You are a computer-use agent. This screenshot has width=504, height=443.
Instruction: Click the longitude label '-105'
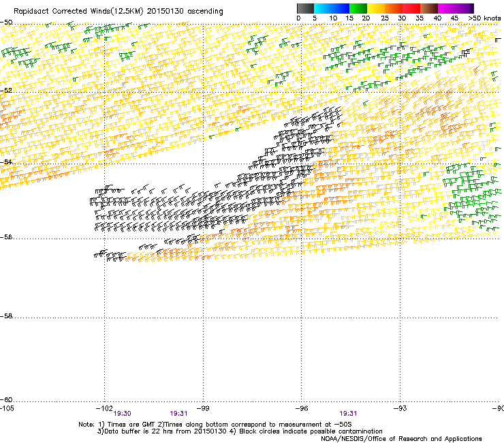[7, 408]
